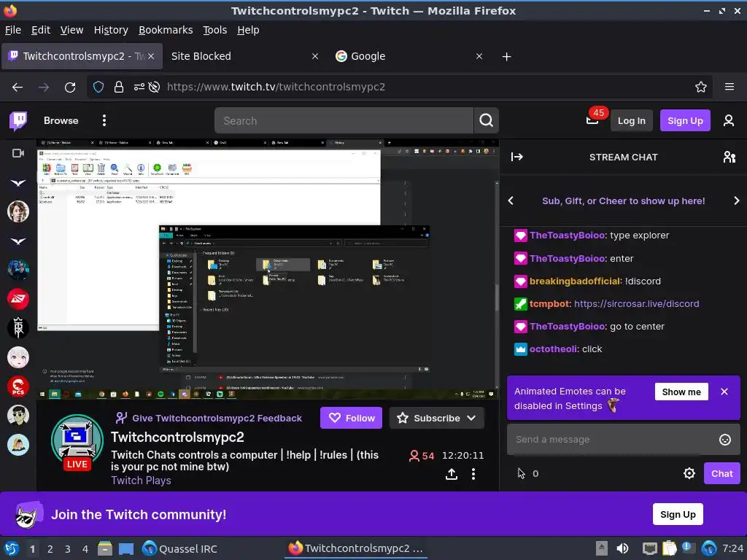Click the Send a message chat box
Image resolution: width=747 pixels, height=560 pixels.
coord(623,440)
